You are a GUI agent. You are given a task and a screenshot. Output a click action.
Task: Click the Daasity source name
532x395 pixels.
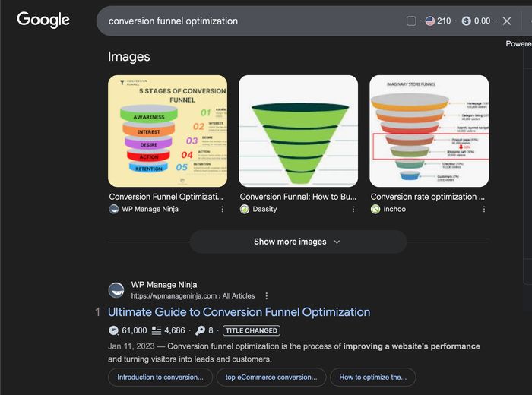tap(264, 209)
